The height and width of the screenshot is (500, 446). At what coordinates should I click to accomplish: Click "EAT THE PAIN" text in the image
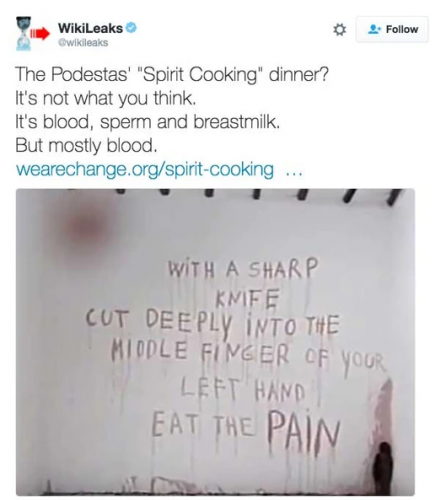pos(246,427)
